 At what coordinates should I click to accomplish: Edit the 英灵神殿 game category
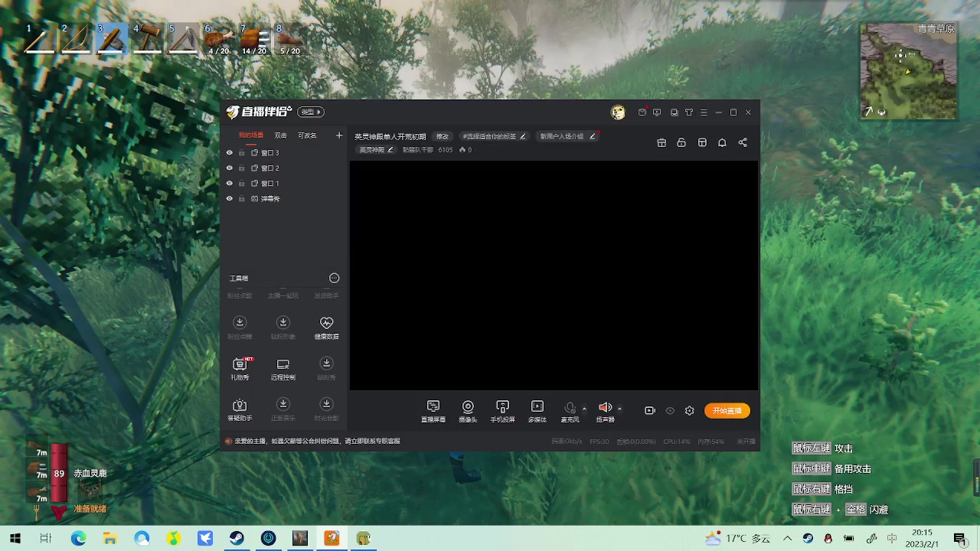(x=376, y=150)
